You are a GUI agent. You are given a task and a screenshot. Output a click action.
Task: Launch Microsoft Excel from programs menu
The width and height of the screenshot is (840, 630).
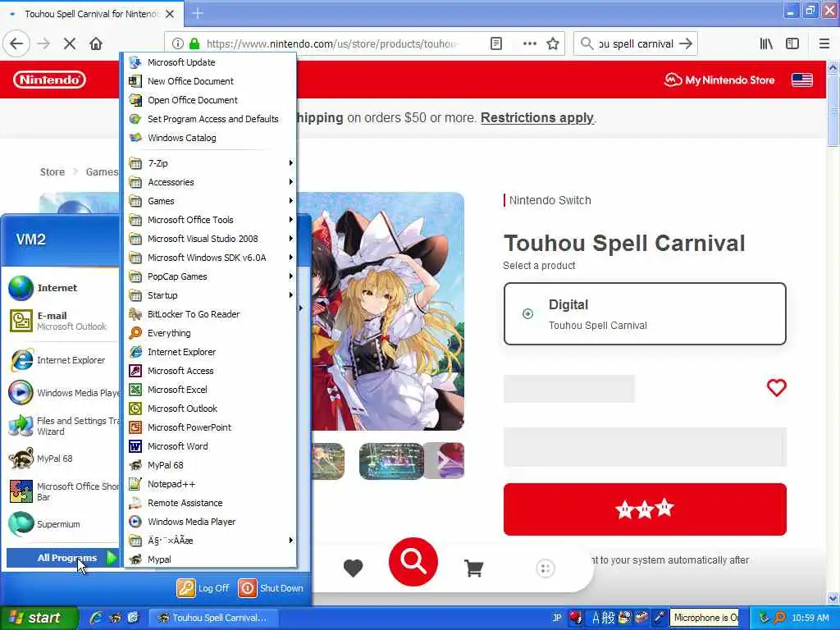pos(211,390)
